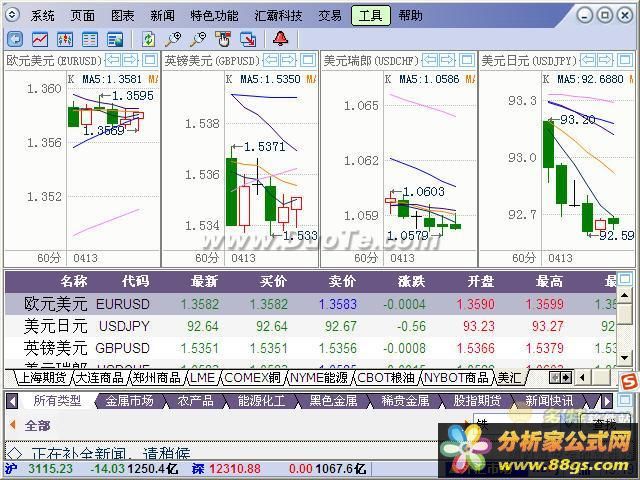This screenshot has height=480, width=640.
Task: Maximize the EURUSD chart panel
Action: [150, 60]
